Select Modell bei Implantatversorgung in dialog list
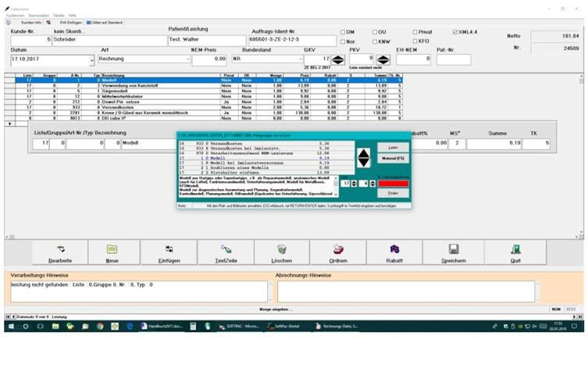The height and width of the screenshot is (365, 588). tap(265, 163)
